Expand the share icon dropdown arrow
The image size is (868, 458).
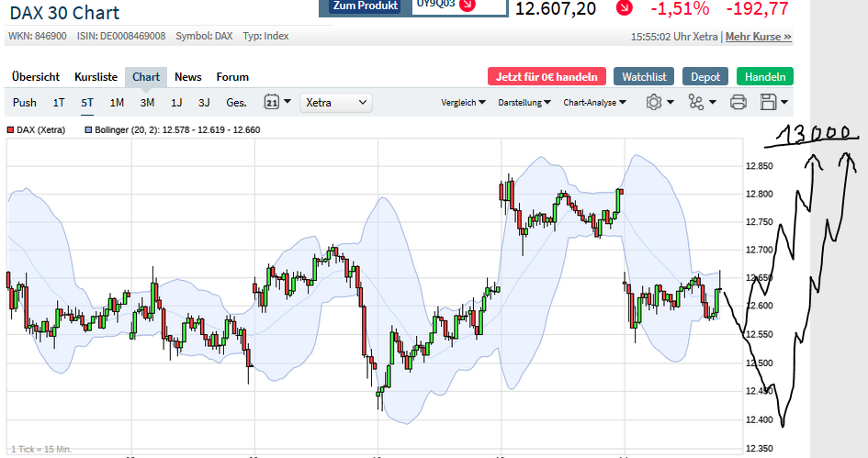tap(713, 102)
